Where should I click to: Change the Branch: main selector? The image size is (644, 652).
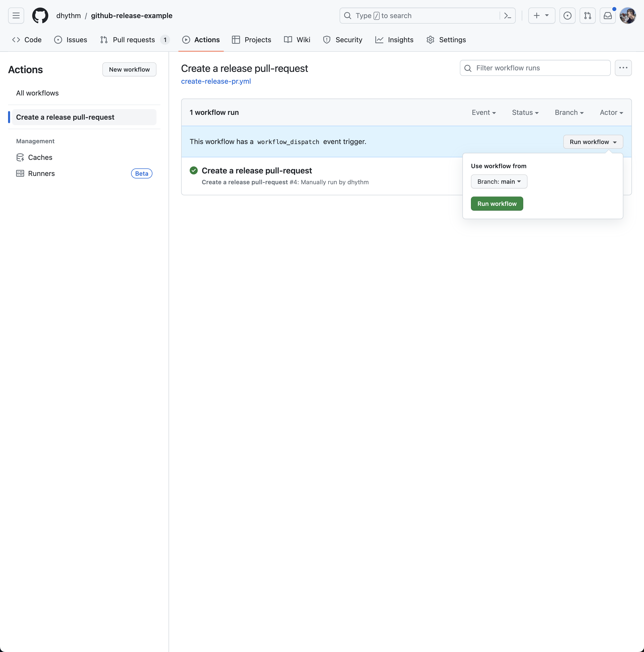(x=499, y=181)
